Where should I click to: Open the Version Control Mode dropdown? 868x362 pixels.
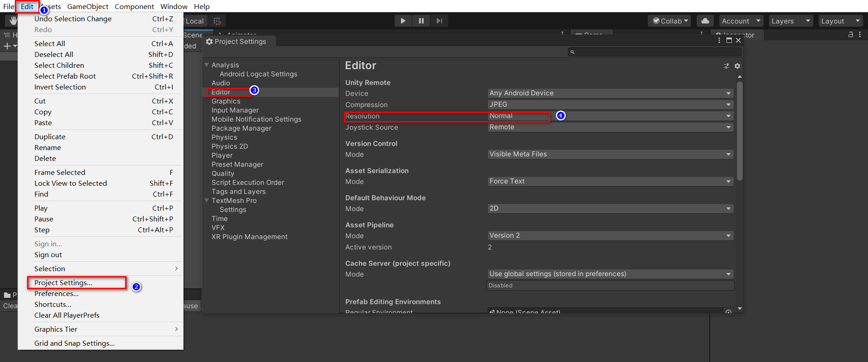coord(610,154)
